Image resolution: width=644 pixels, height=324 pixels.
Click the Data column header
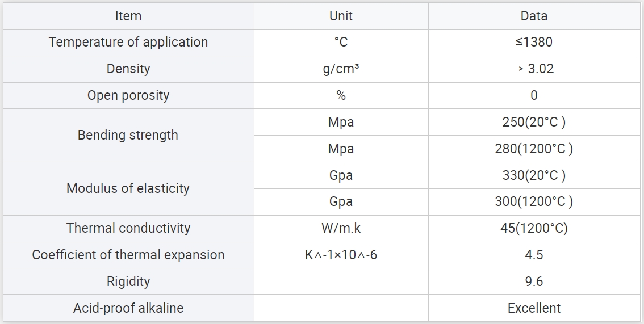[534, 16]
